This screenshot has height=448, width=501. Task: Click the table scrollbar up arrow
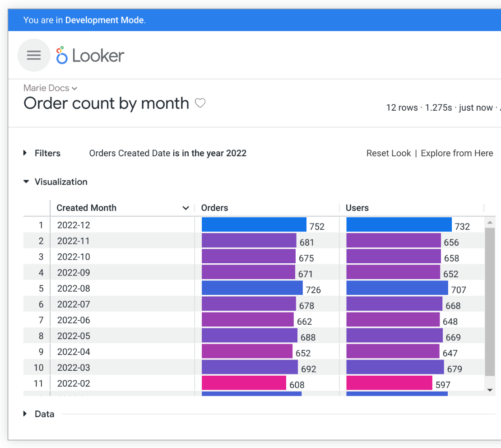[x=490, y=222]
